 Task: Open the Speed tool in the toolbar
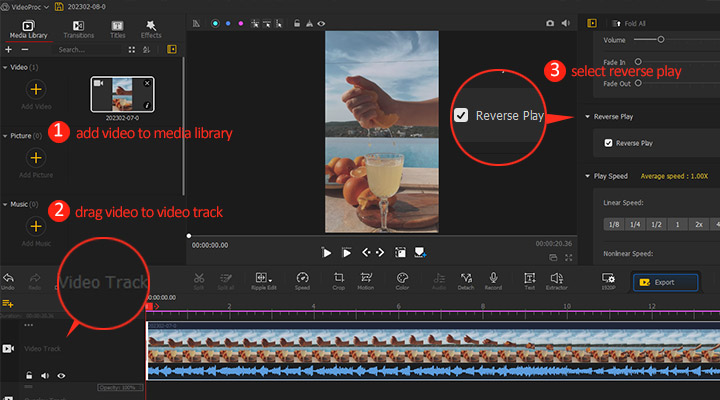tap(302, 280)
